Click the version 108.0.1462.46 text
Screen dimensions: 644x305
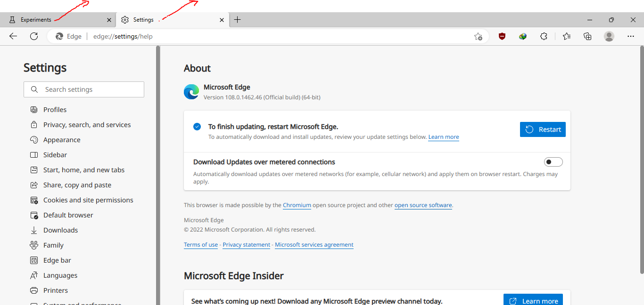(262, 97)
